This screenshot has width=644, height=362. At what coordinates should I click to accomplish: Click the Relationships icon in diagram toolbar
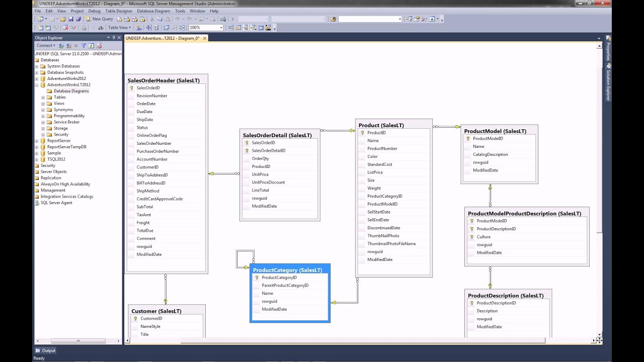(230, 28)
